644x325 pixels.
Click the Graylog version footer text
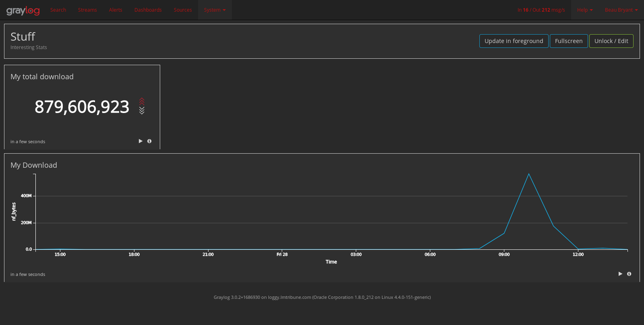click(322, 297)
